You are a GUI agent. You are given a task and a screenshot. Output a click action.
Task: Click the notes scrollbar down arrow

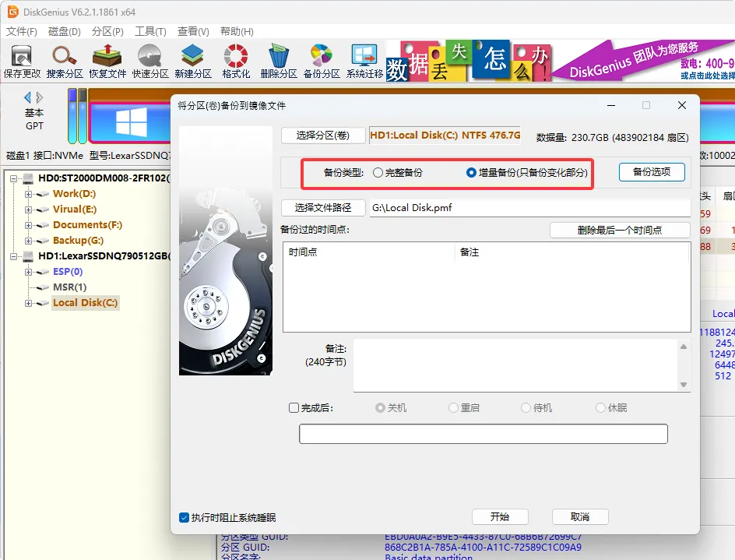coord(684,385)
